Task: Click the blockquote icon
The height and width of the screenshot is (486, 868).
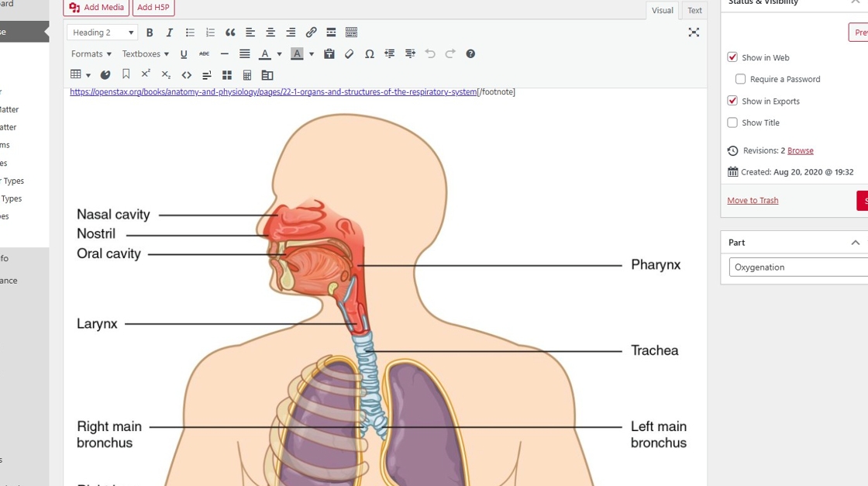Action: click(x=230, y=33)
